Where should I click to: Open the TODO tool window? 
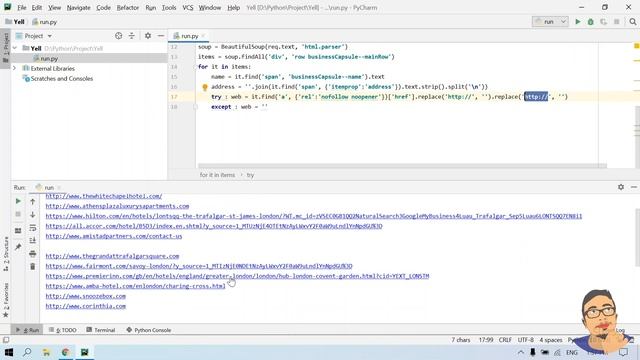[x=62, y=330]
